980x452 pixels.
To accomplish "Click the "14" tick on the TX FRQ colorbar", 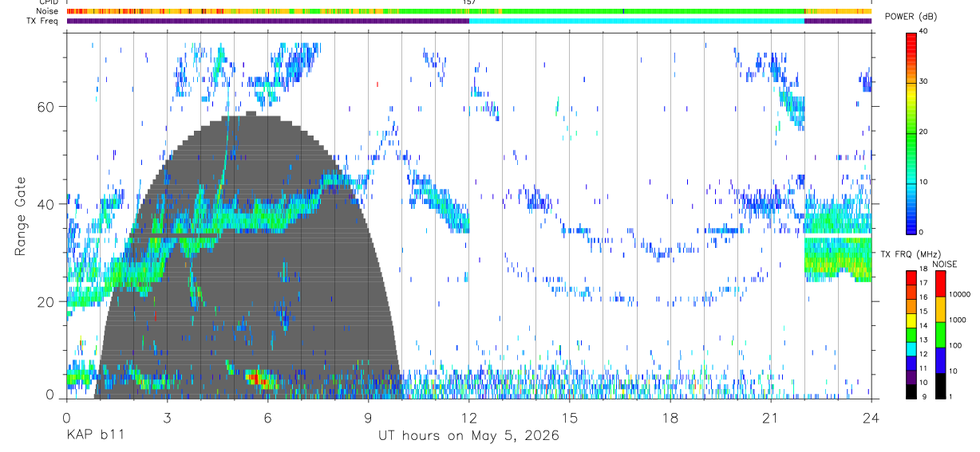I will (923, 326).
